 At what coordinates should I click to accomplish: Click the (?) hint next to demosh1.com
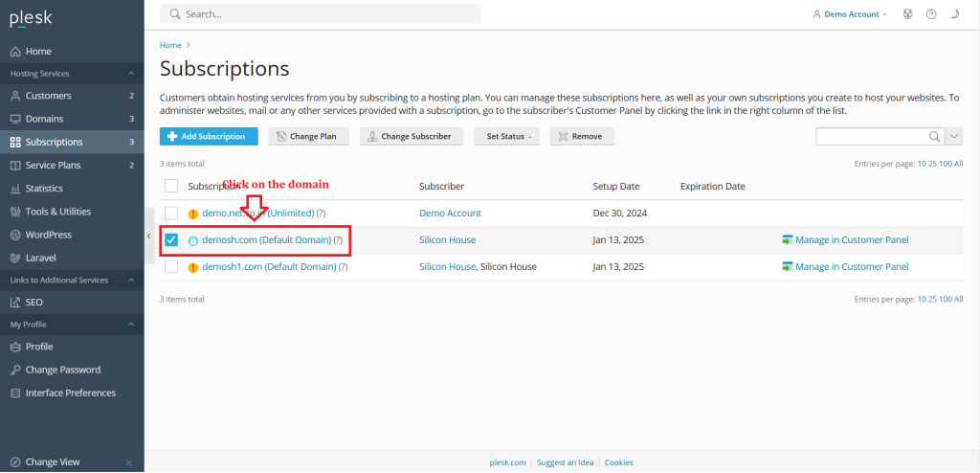344,267
